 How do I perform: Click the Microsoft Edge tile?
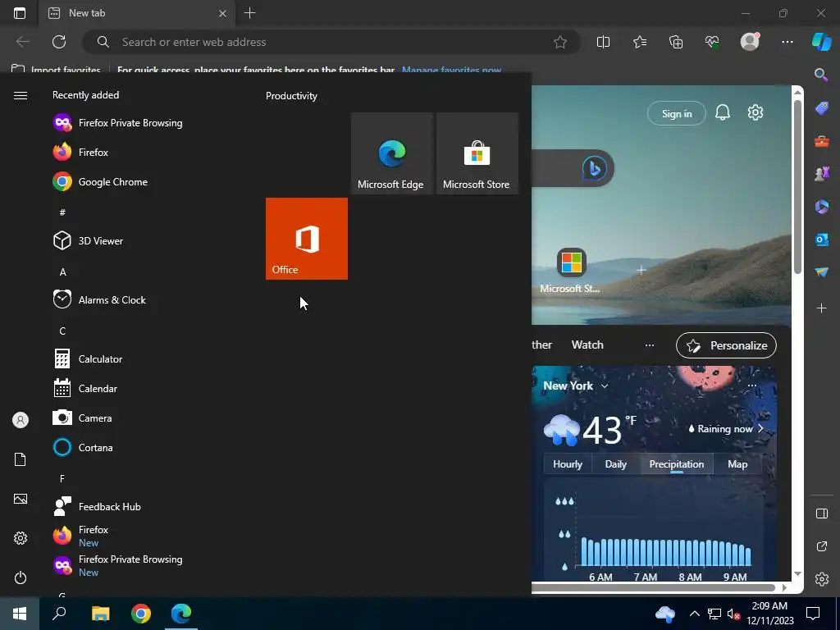[391, 153]
